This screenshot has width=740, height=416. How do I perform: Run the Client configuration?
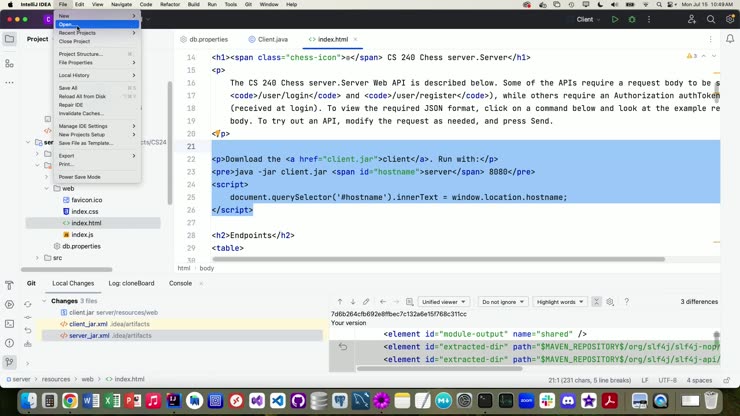(614, 19)
